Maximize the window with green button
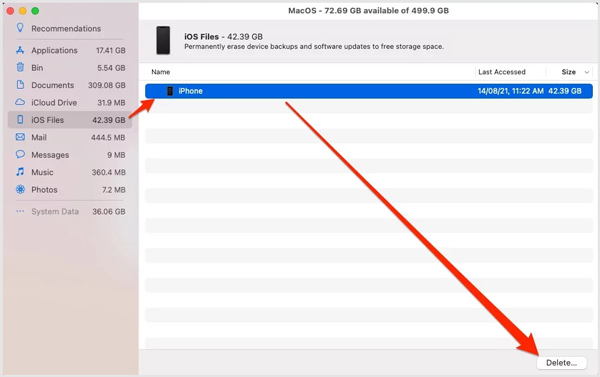The width and height of the screenshot is (600, 377). click(x=35, y=11)
